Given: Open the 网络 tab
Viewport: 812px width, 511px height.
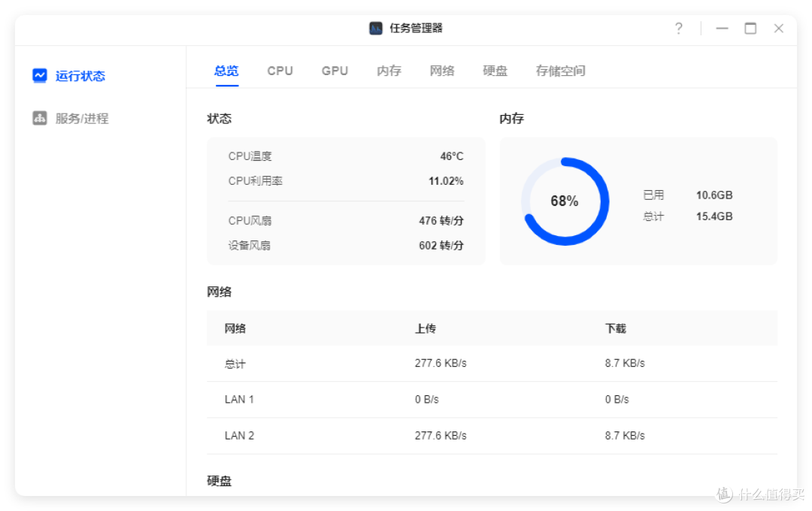Looking at the screenshot, I should 442,71.
